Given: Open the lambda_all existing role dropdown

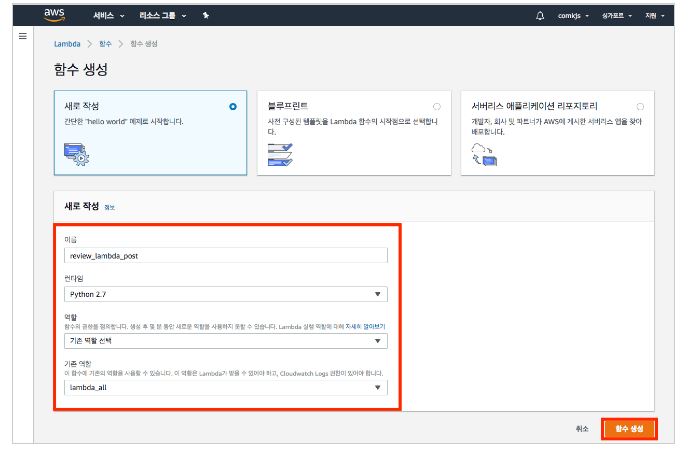Looking at the screenshot, I should coord(225,386).
